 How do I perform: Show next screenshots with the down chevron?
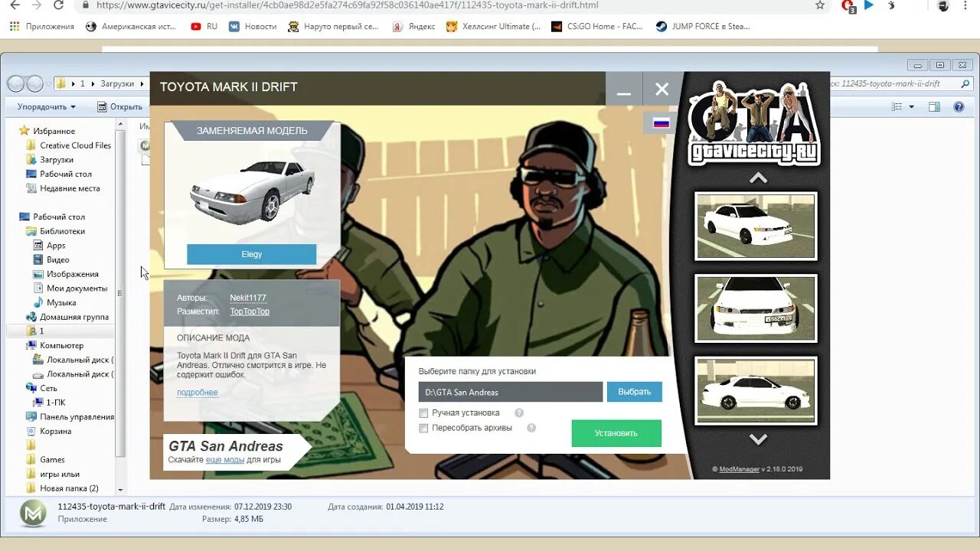click(758, 439)
